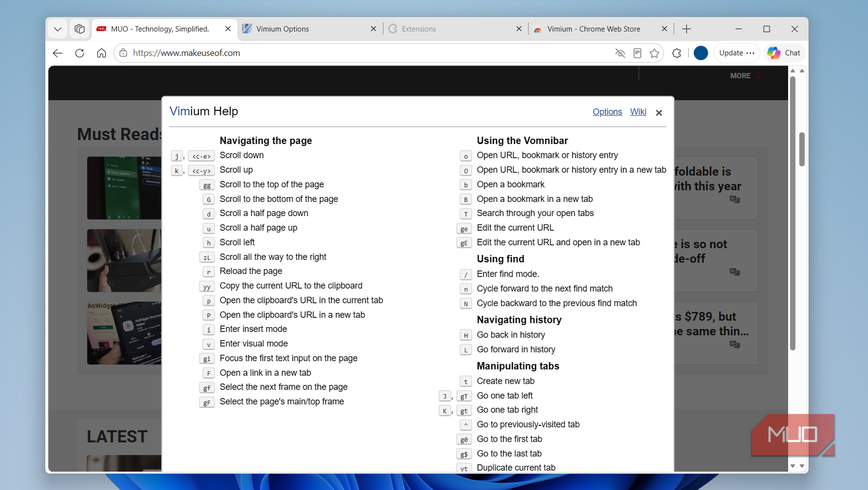The width and height of the screenshot is (868, 490).
Task: Go back using the browser back arrow
Action: [58, 53]
